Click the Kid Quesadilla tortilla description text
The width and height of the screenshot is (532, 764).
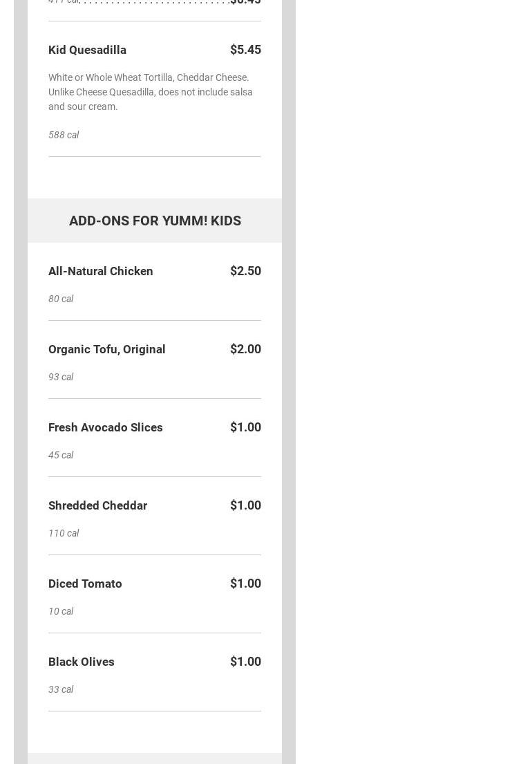pos(150,92)
